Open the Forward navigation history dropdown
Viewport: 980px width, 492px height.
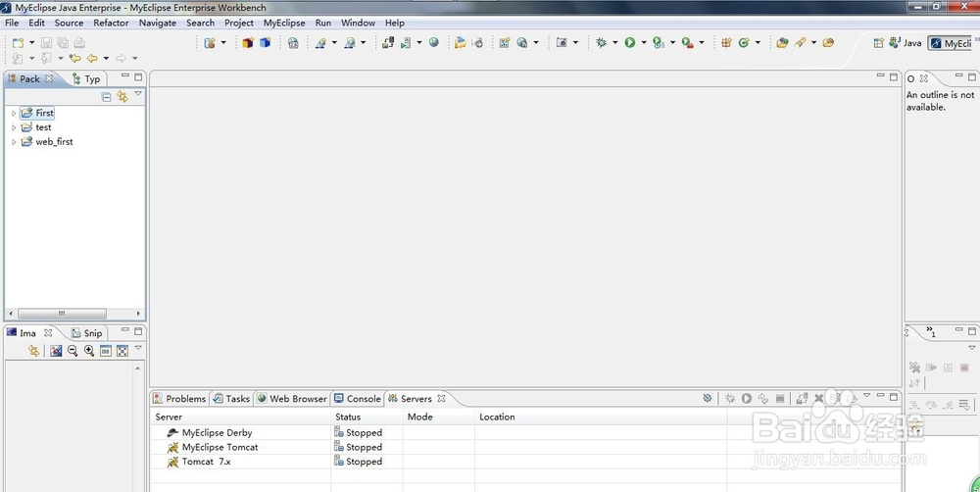point(134,58)
